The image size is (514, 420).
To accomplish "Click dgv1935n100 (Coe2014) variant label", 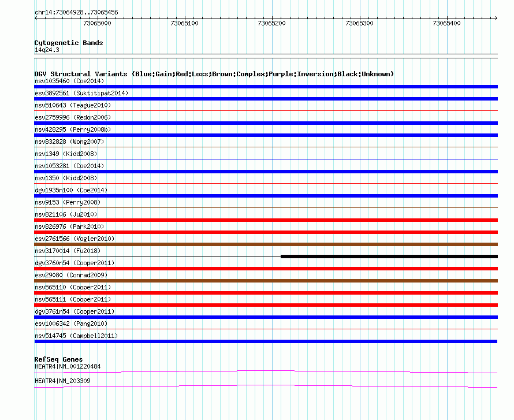I will click(x=71, y=190).
